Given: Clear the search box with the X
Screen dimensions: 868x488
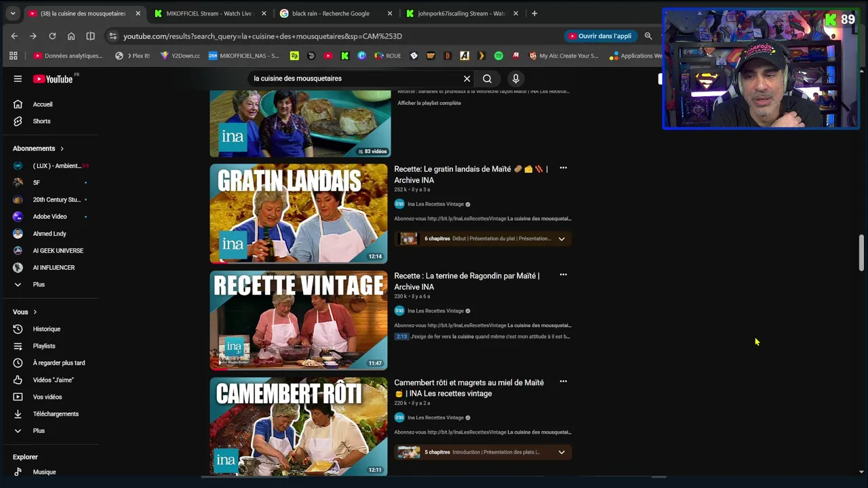Looking at the screenshot, I should coord(467,79).
